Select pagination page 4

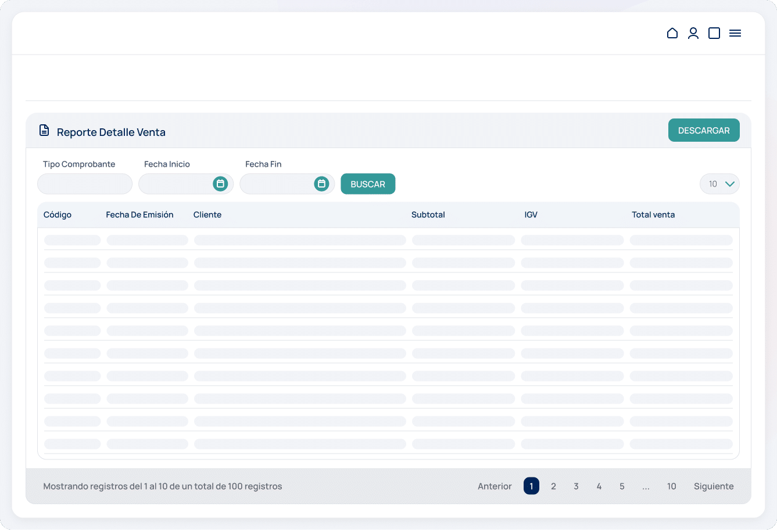coord(599,486)
